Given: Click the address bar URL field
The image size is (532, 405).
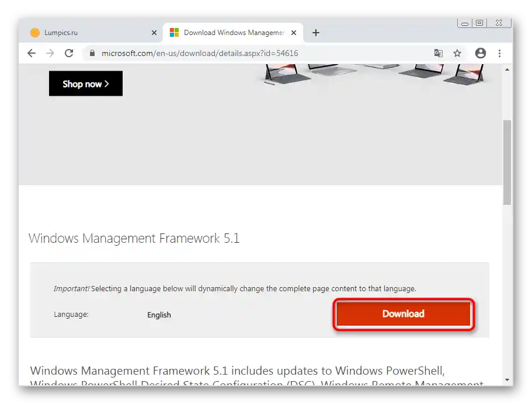Looking at the screenshot, I should tap(258, 53).
